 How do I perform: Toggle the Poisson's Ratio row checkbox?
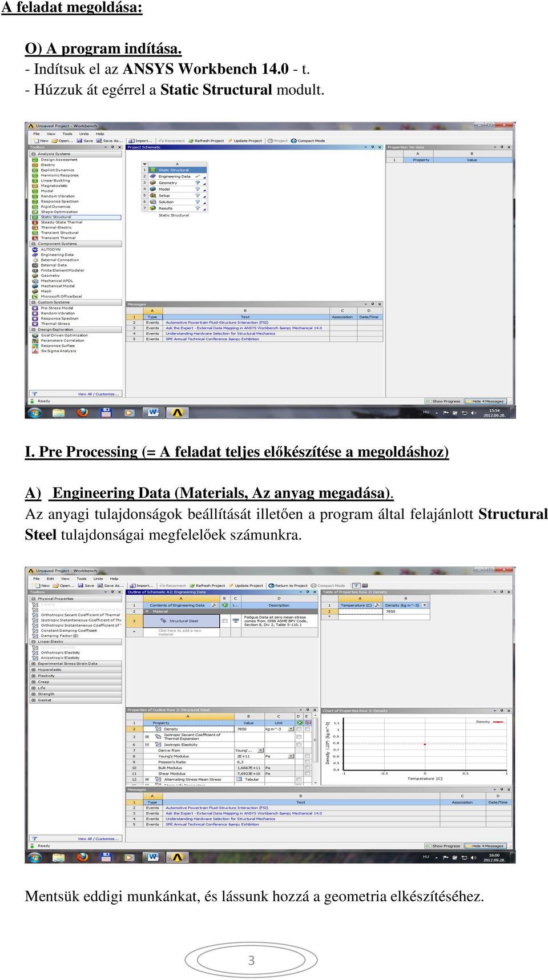[x=307, y=762]
